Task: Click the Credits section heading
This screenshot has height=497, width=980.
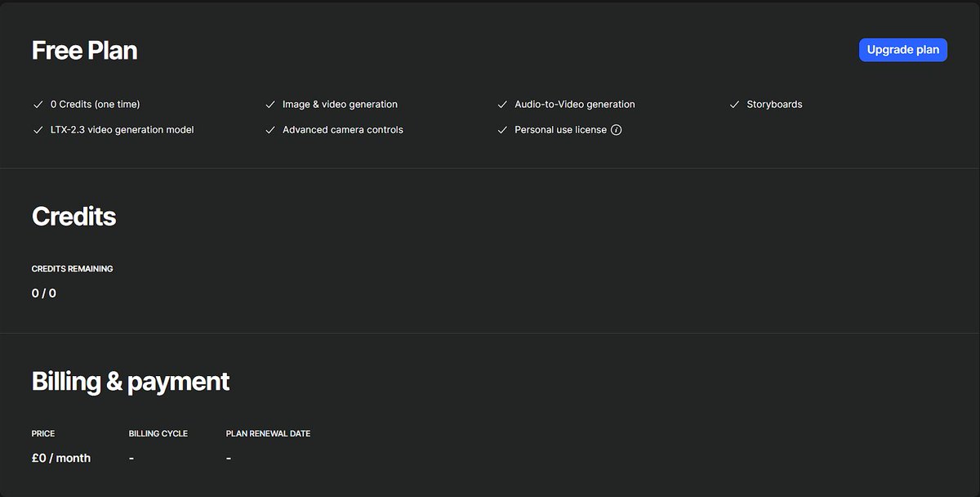Action: 73,217
